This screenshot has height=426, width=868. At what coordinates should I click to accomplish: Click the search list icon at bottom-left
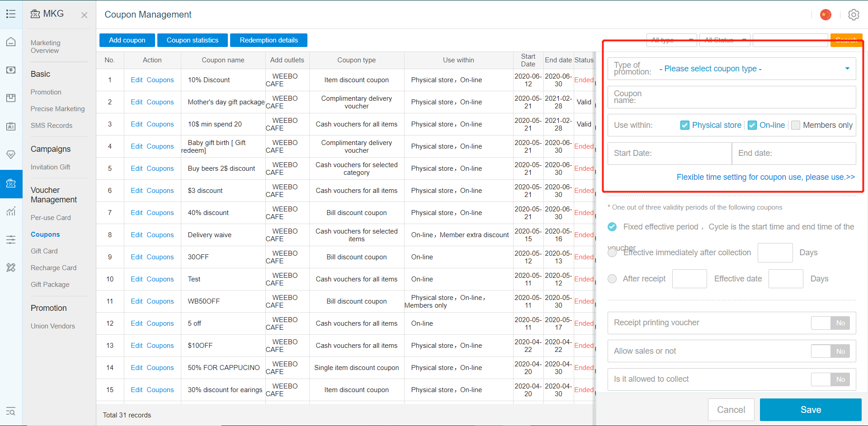tap(11, 412)
